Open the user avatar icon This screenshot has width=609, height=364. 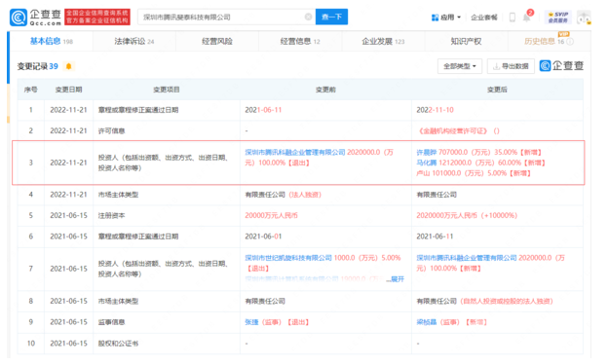point(584,18)
